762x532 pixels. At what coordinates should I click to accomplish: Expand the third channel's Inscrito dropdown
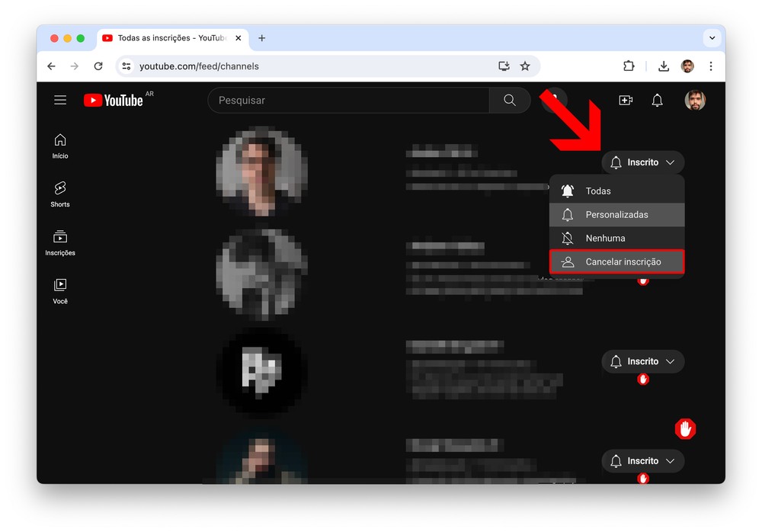(x=643, y=361)
